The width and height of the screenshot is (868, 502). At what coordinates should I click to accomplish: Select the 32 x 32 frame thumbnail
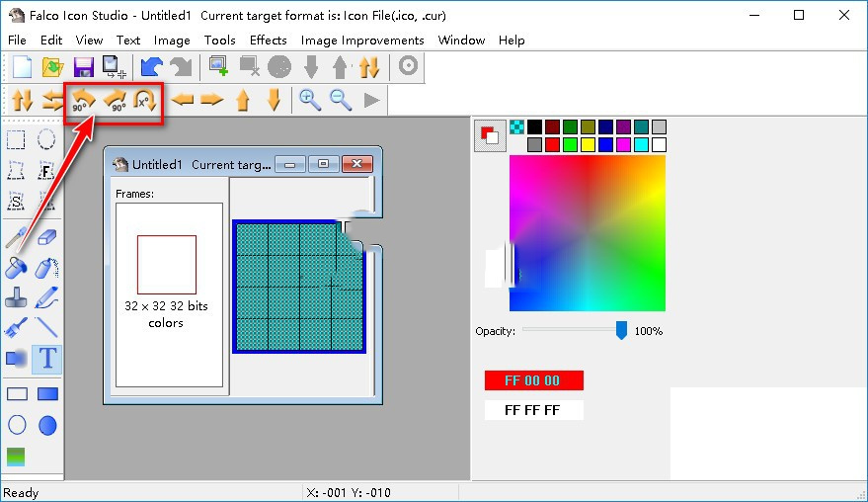pos(166,265)
